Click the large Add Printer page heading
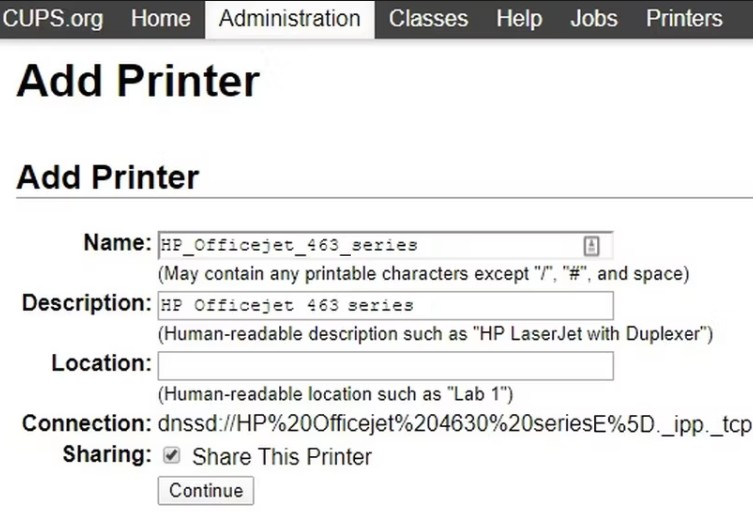The height and width of the screenshot is (512, 753). click(x=138, y=81)
